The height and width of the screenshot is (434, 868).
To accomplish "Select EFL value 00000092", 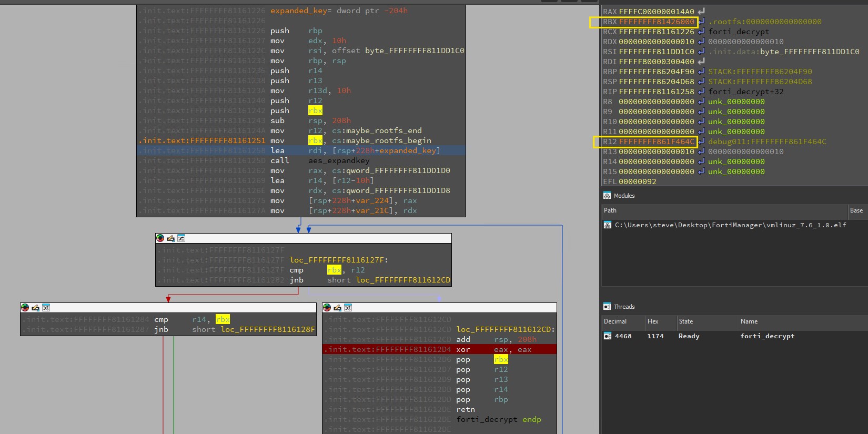I will click(638, 181).
